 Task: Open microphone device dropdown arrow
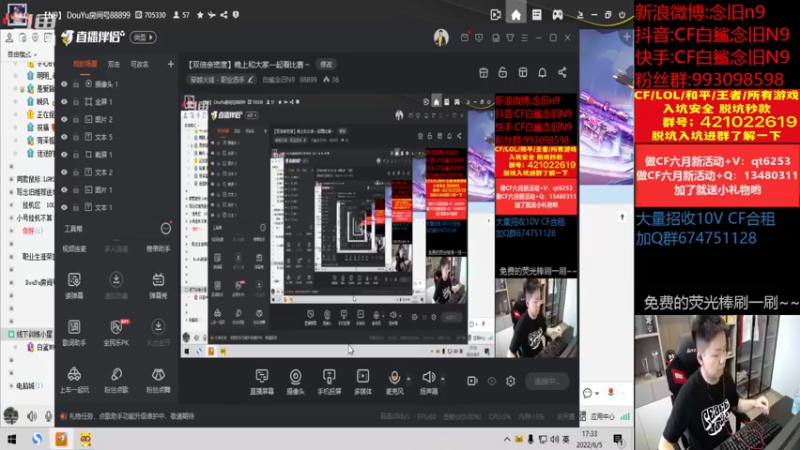[x=408, y=379]
